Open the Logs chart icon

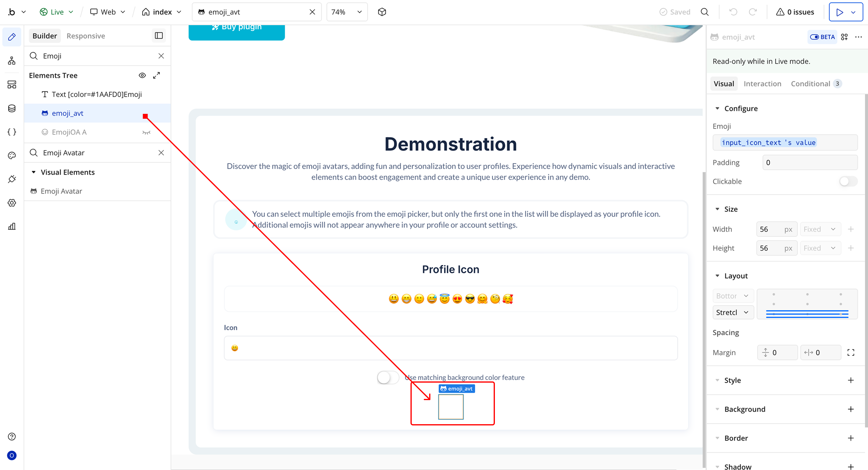pos(12,226)
